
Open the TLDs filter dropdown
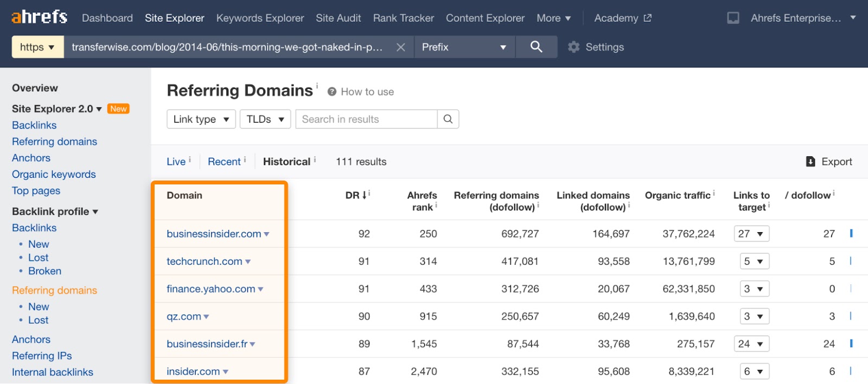265,119
